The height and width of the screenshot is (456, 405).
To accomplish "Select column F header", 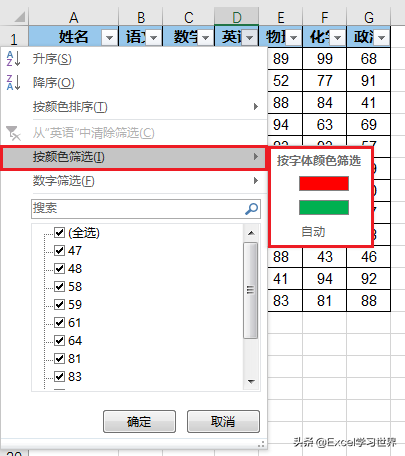I will (325, 17).
